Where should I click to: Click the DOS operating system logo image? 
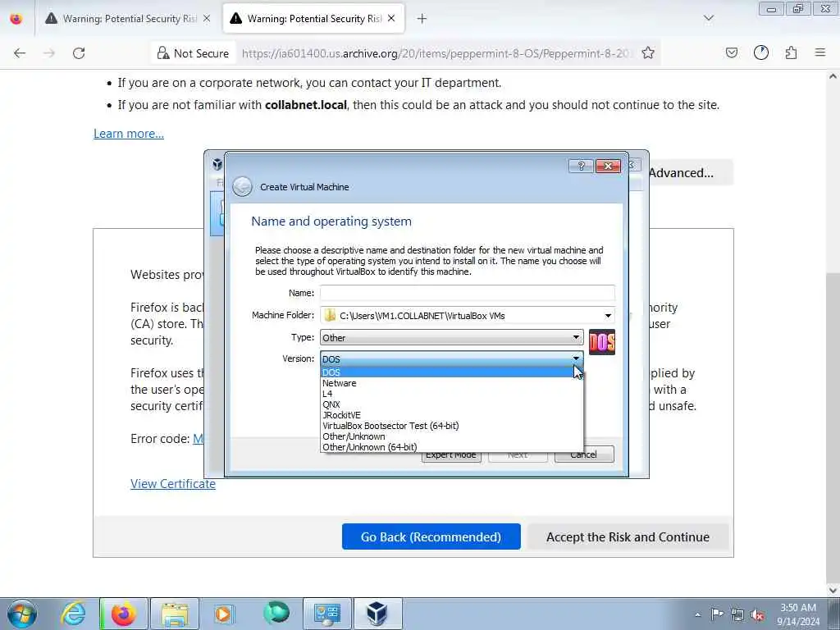[601, 342]
